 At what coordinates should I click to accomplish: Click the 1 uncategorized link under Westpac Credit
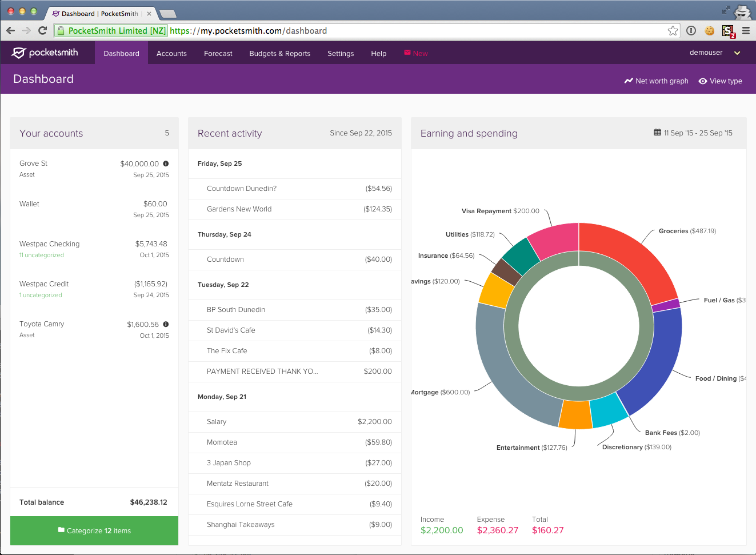click(41, 295)
